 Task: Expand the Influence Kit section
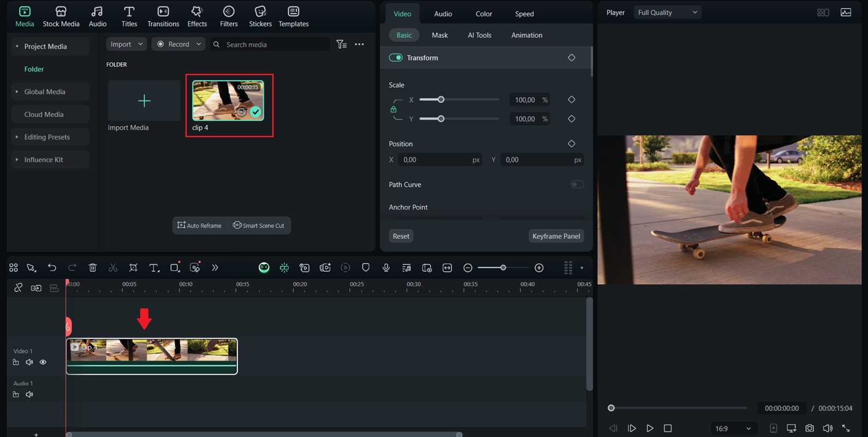(17, 160)
